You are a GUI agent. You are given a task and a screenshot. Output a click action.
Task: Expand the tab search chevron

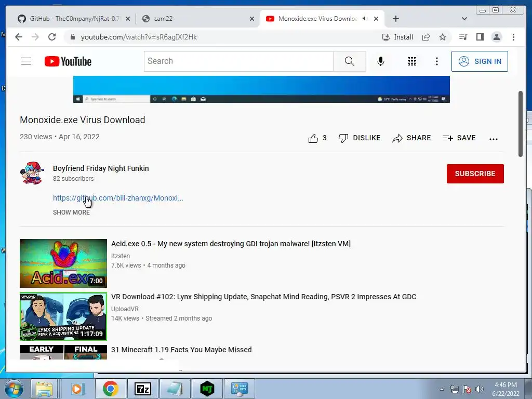point(464,19)
